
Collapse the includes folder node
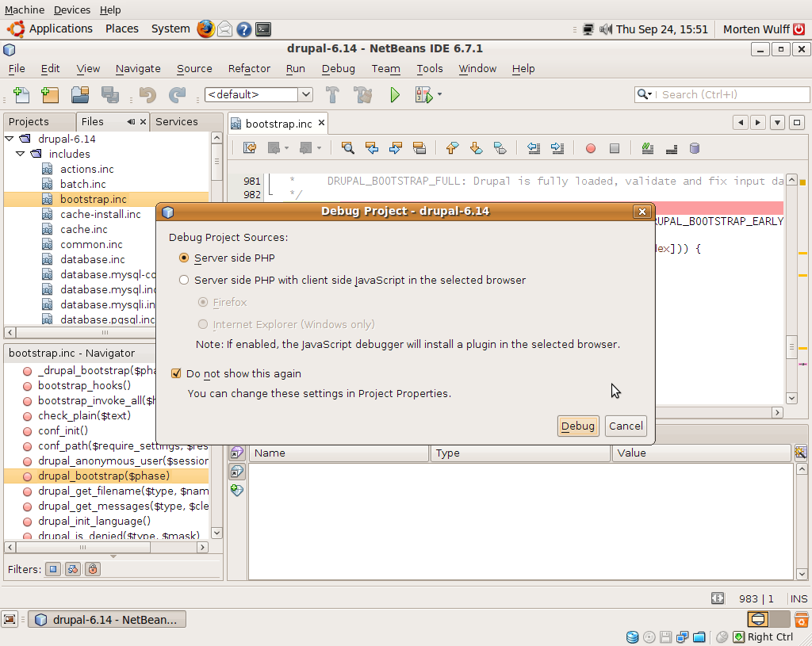20,154
